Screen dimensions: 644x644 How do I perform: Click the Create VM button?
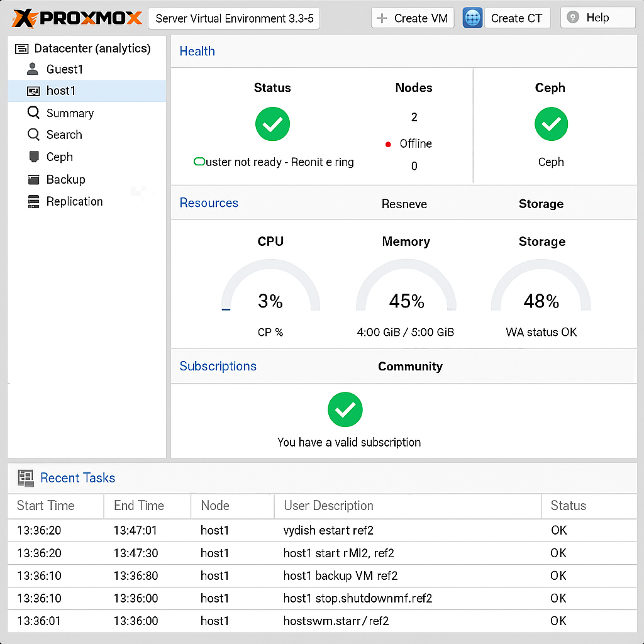click(x=413, y=18)
